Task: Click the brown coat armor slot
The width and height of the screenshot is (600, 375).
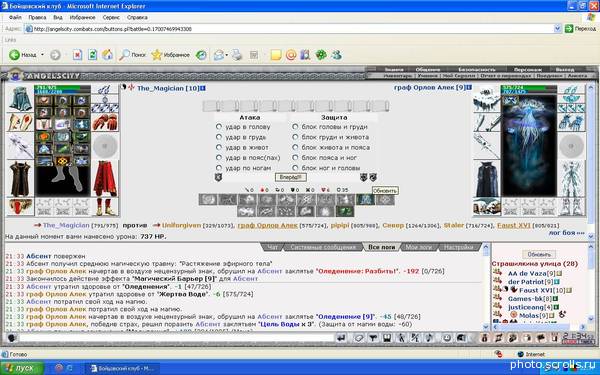Action: click(20, 178)
